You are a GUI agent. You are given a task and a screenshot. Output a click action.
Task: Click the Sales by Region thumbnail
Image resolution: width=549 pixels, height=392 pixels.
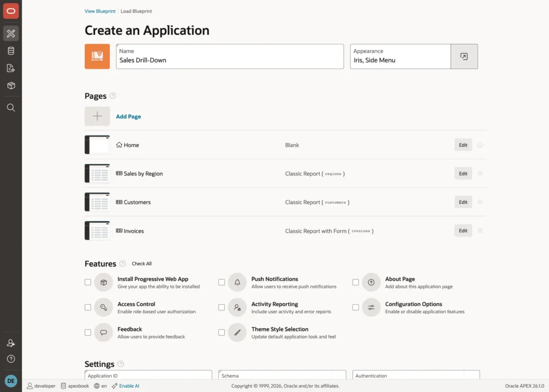pyautogui.click(x=97, y=173)
